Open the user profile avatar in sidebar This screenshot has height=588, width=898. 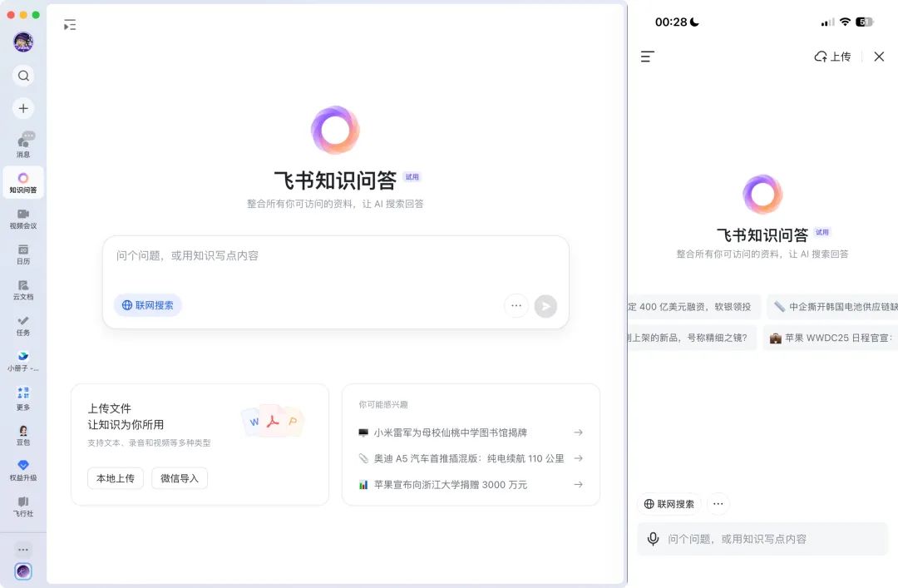click(23, 42)
